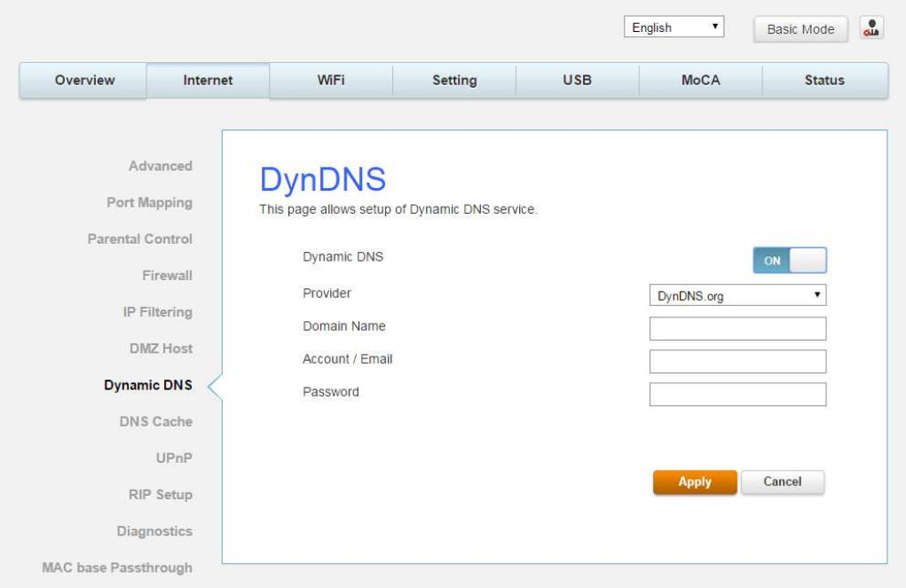Expand the Provider DynDNS.org dropdown

[x=738, y=295]
